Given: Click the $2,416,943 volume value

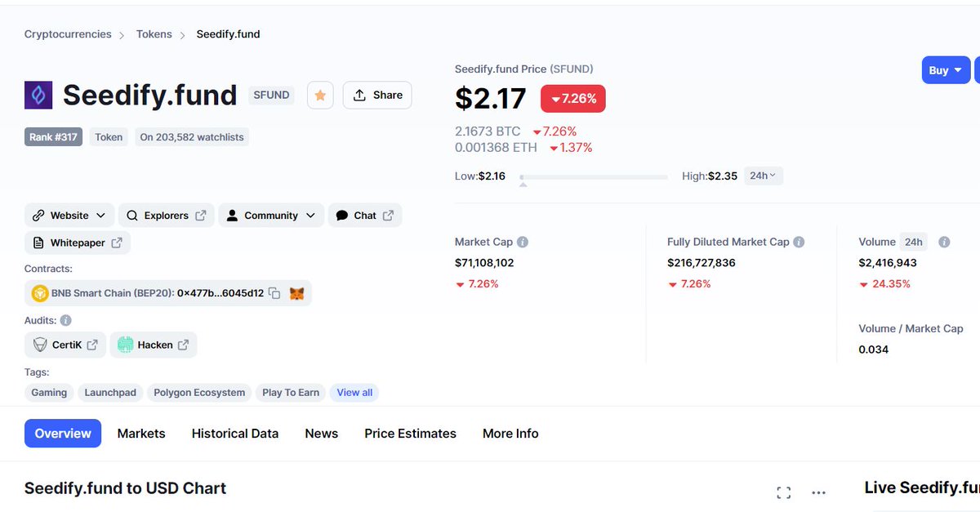Looking at the screenshot, I should [888, 263].
